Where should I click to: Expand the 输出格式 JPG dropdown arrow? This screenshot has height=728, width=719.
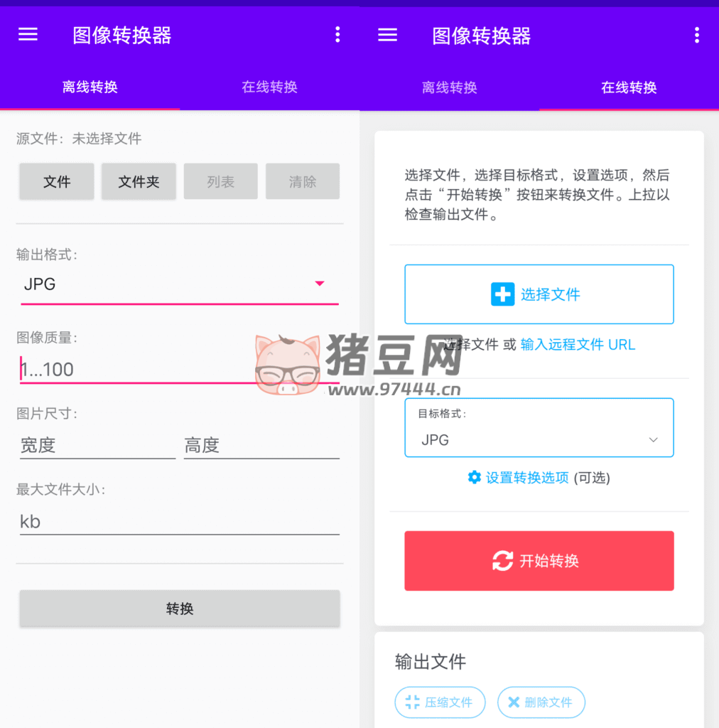(x=320, y=284)
